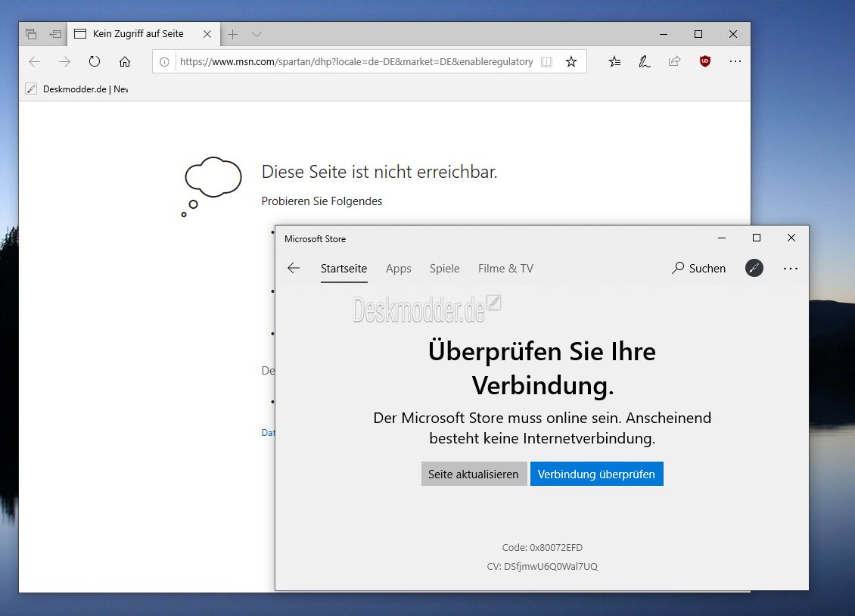Viewport: 855px width, 616px height.
Task: Click the 'Diese Seite ist nicht erreichbar.' heading
Action: coord(379,172)
